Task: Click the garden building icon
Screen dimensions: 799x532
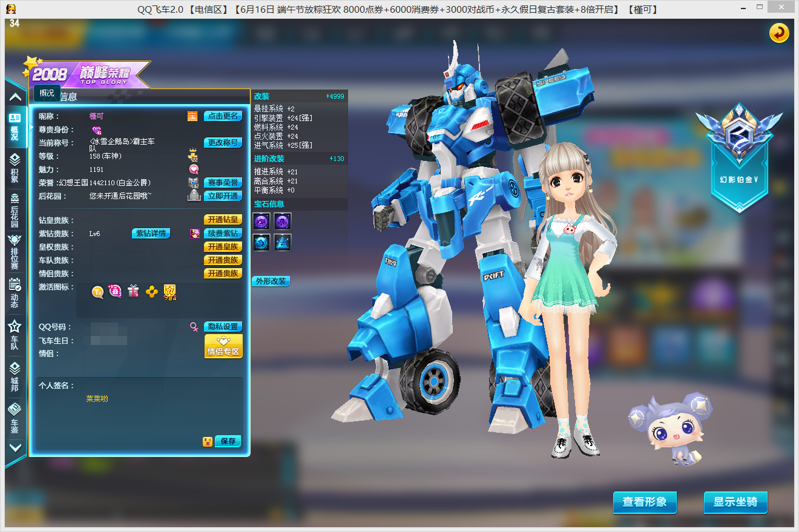Action: (194, 195)
